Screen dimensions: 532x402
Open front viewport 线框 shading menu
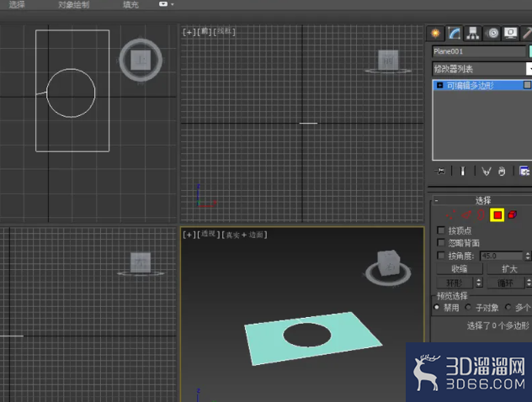(224, 31)
